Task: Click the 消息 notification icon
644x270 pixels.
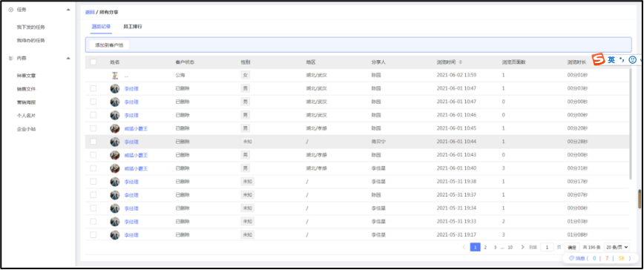Action: 571,258
